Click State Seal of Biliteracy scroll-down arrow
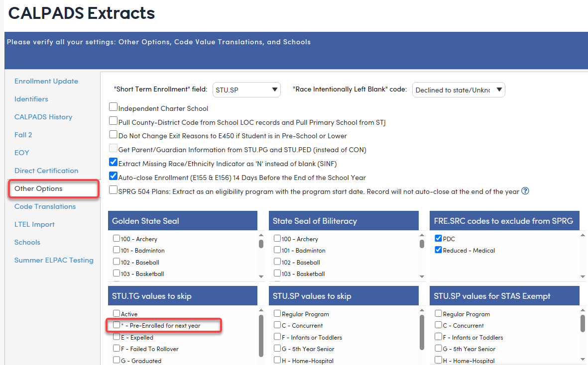588x365 pixels. (422, 276)
